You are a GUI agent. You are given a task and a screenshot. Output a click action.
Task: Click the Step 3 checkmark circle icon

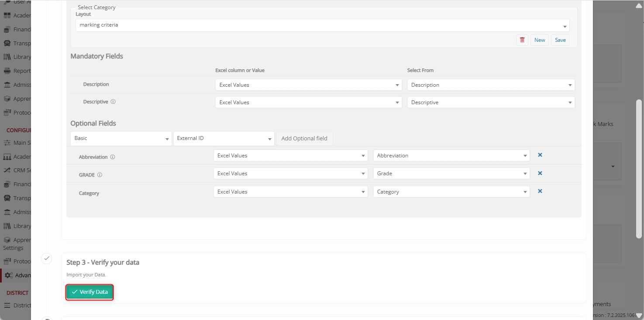(x=47, y=259)
